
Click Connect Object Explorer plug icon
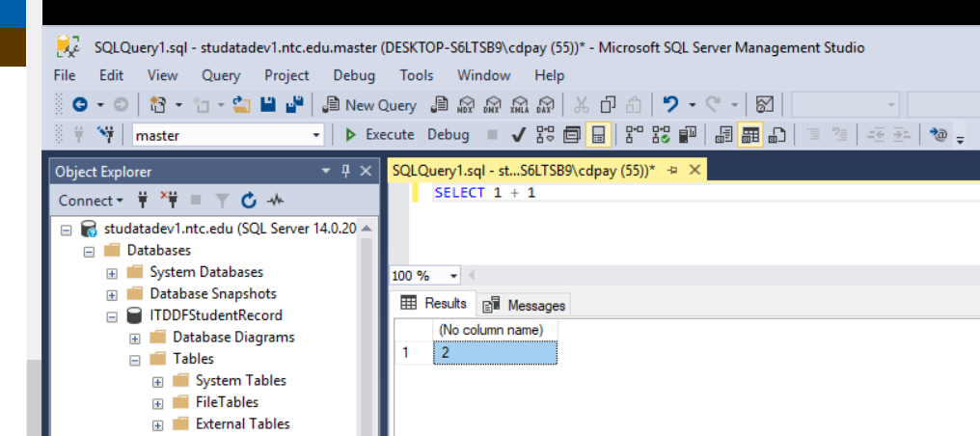coord(143,200)
